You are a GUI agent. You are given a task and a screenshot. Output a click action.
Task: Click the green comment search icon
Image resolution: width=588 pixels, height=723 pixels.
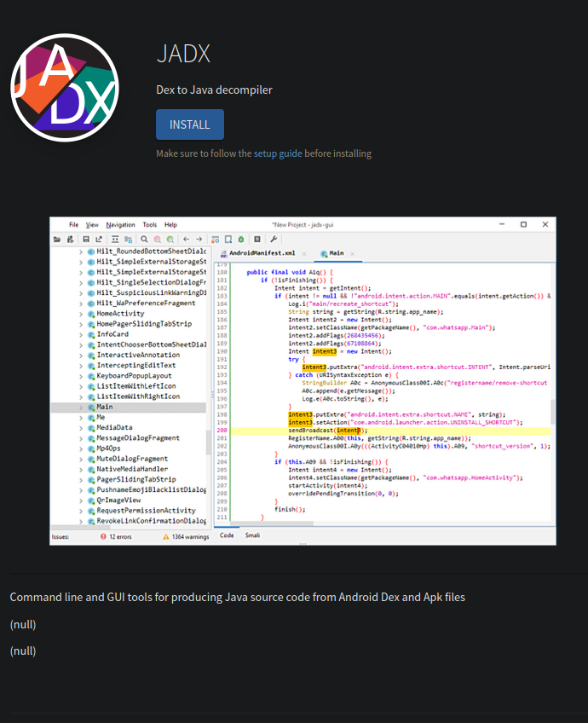170,240
